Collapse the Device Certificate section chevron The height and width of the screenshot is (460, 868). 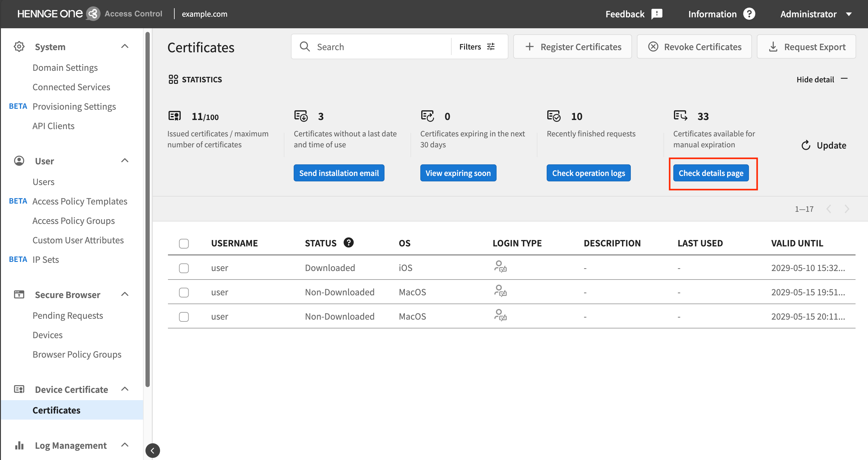[125, 389]
